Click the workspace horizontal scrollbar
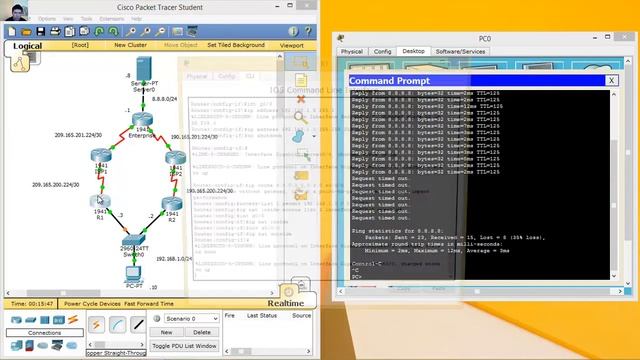Viewport: 640px width, 360px height. [x=140, y=293]
